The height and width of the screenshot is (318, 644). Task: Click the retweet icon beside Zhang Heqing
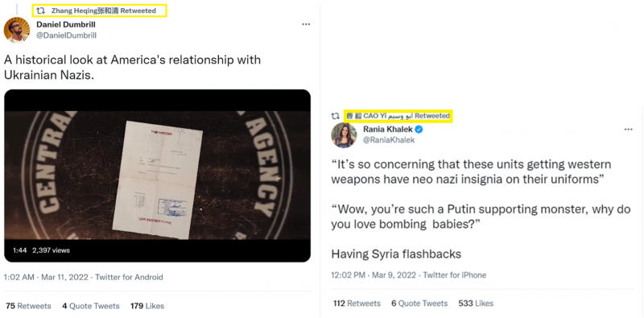tap(41, 10)
